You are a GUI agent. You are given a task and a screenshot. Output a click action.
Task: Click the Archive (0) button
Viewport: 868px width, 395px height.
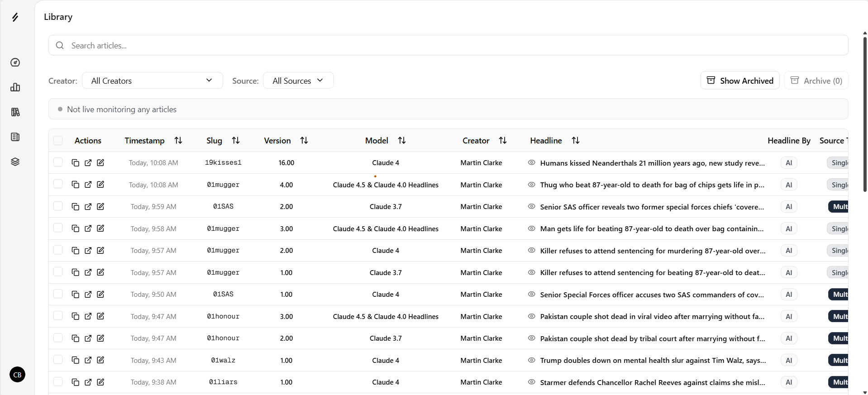(x=816, y=81)
